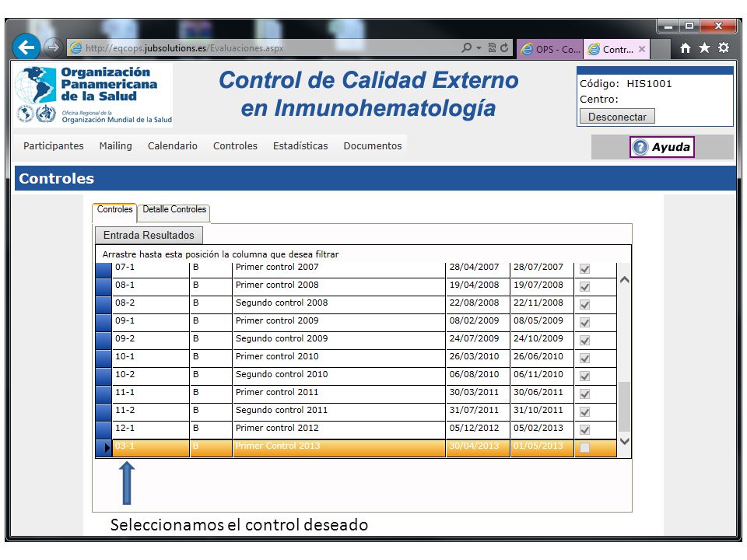
Task: Toggle checkbox for Segundo control 2010
Action: pos(584,376)
